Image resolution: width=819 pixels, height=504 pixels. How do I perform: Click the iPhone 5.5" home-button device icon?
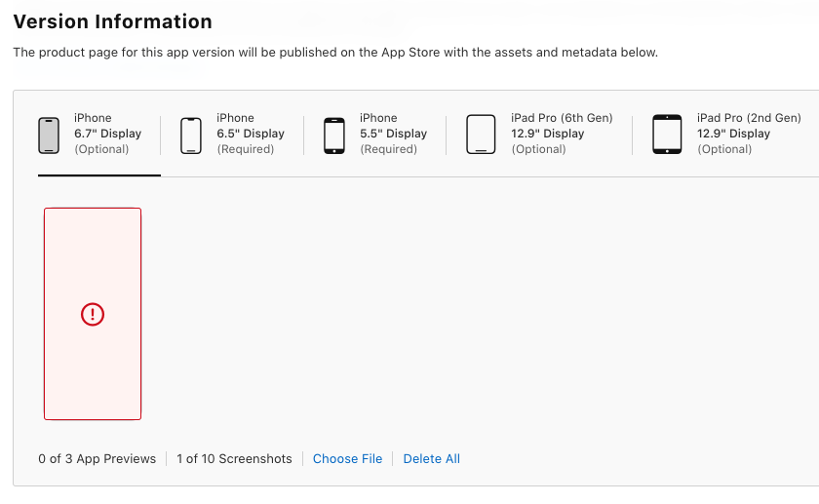coord(334,135)
